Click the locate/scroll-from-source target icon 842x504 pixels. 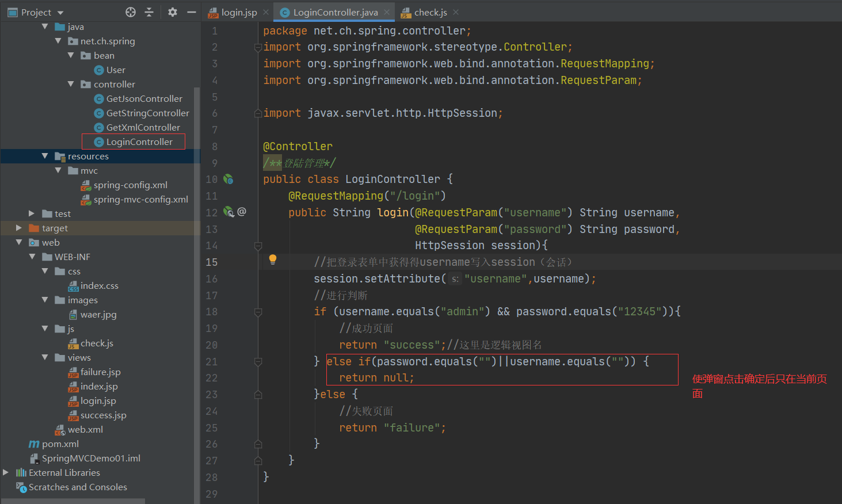pos(131,12)
